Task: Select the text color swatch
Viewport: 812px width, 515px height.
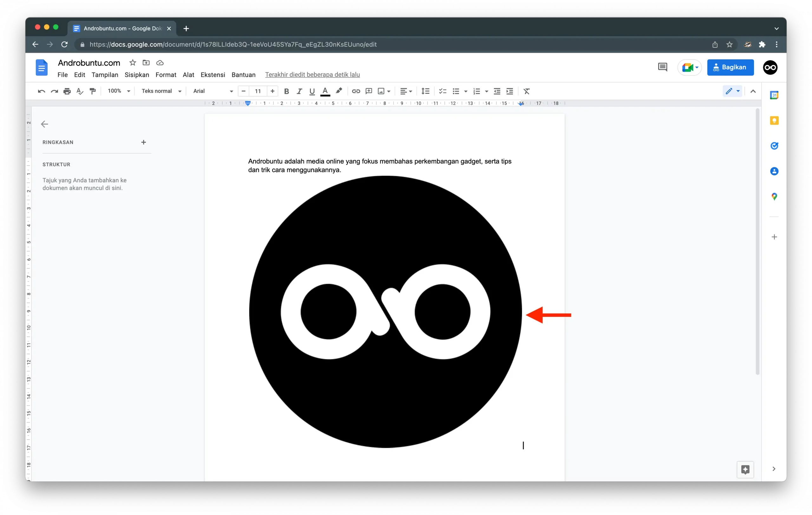Action: (x=325, y=91)
